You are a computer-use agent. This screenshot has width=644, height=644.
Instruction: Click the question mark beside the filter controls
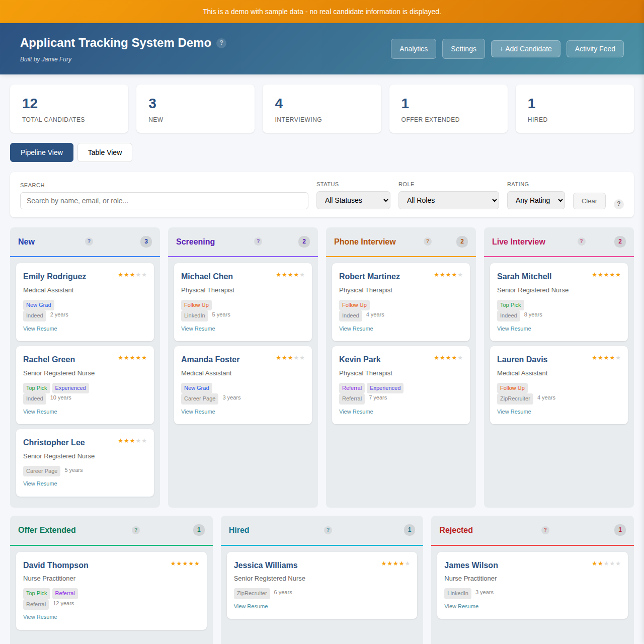[618, 204]
